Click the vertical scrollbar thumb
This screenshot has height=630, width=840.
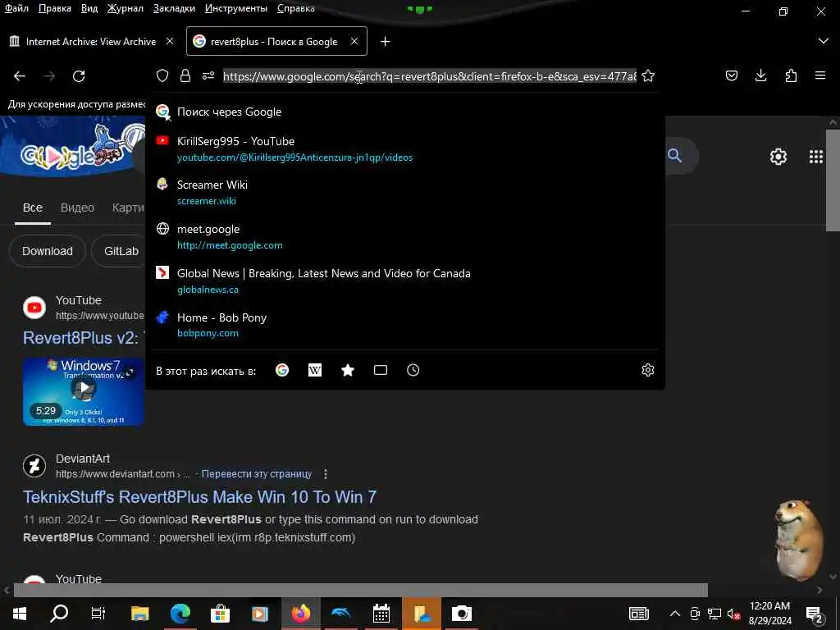(833, 180)
